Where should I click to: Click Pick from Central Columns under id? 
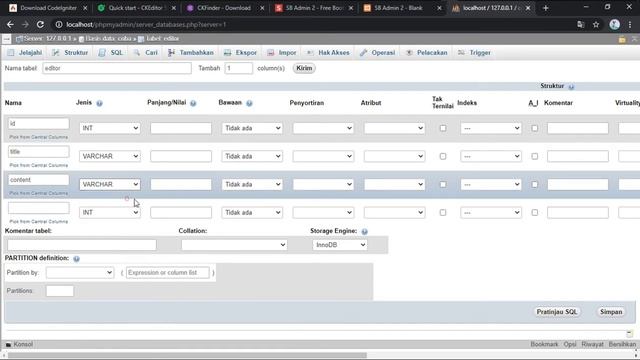[39, 137]
